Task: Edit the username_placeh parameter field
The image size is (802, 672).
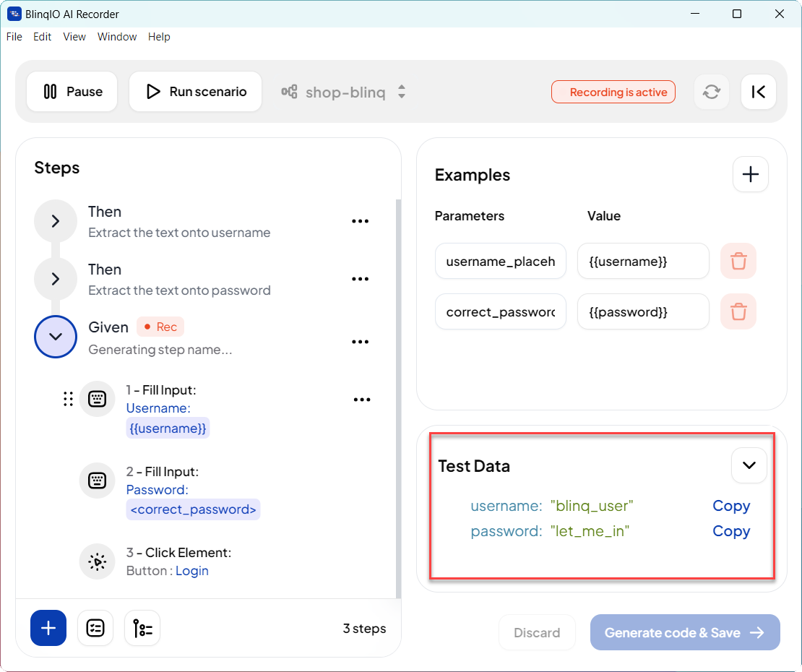Action: coord(501,262)
